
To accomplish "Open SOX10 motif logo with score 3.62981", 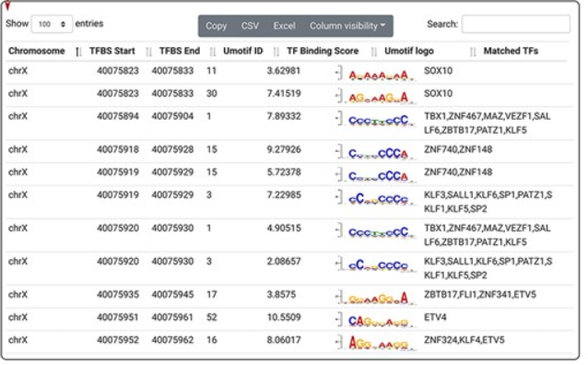I will [376, 74].
